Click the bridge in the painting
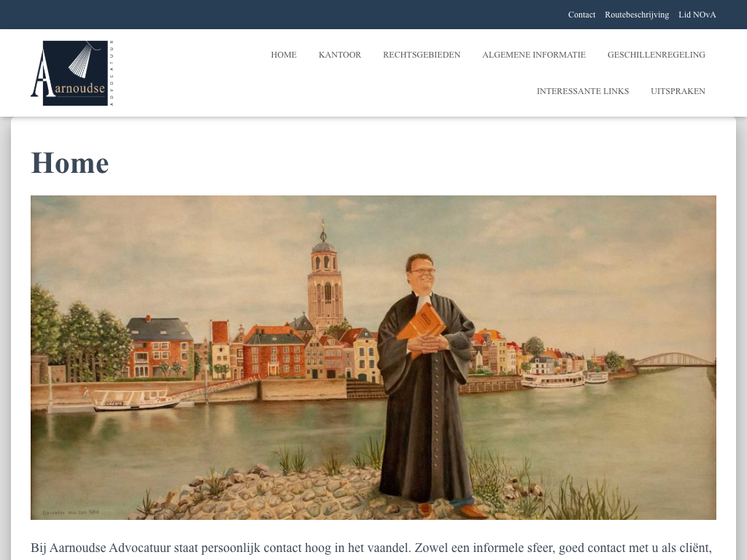Image resolution: width=747 pixels, height=560 pixels. tap(673, 360)
